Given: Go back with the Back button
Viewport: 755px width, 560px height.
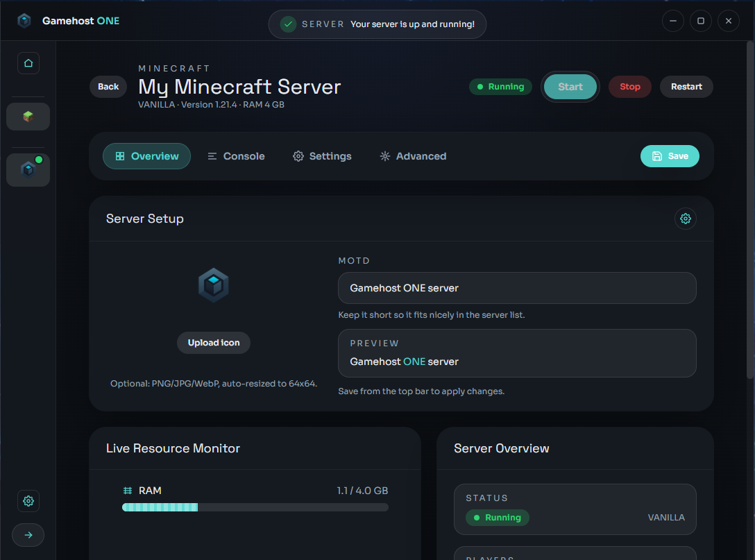Looking at the screenshot, I should (x=108, y=86).
